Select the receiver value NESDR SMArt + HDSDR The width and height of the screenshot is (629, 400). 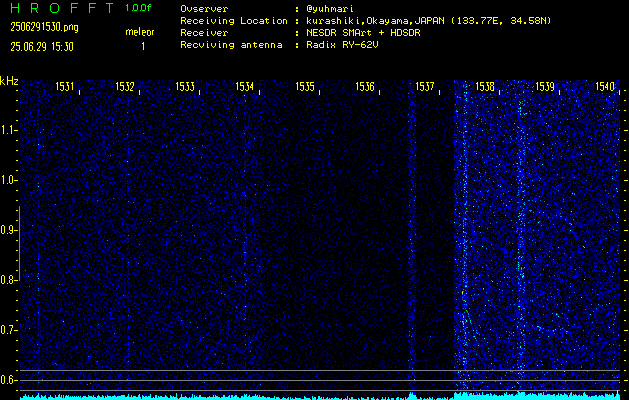point(363,33)
